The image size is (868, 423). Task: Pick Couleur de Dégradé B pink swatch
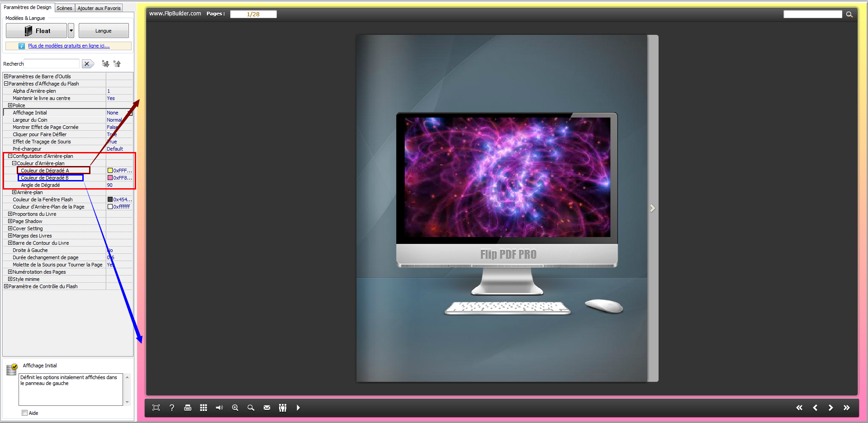[110, 178]
